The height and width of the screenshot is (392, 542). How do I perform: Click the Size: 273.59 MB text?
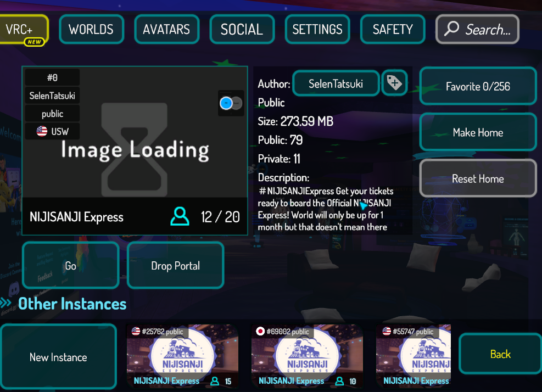pos(295,121)
